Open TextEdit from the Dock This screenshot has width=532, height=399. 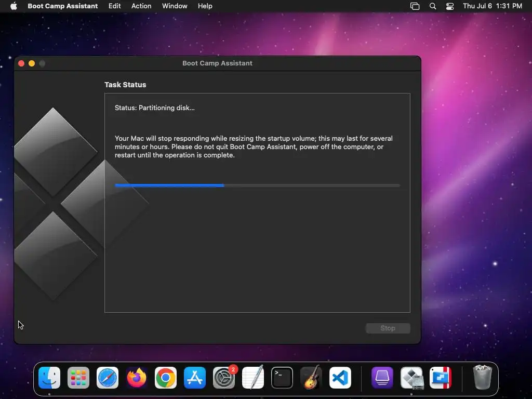[253, 378]
